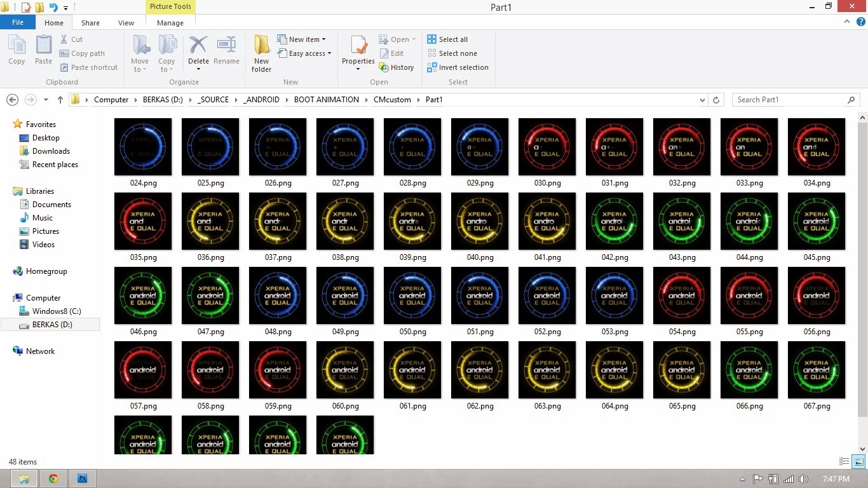Refresh the Part1 folder view
Viewport: 868px width, 488px height.
pyautogui.click(x=717, y=100)
